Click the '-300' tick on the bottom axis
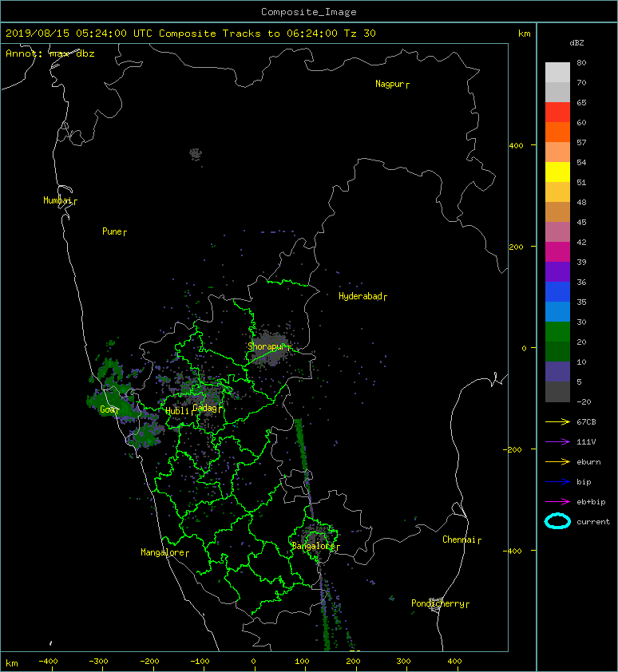Image resolution: width=618 pixels, height=672 pixels. [98, 662]
